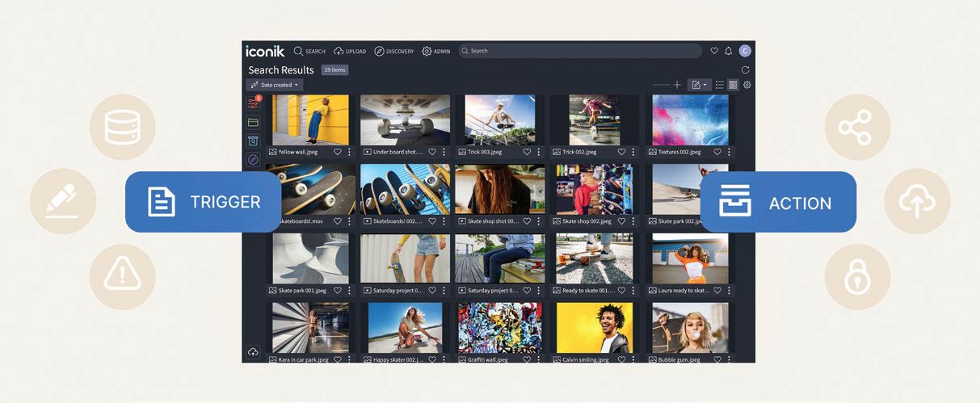Toggle favorite on Laura ready to skate
The height and width of the screenshot is (403, 980).
coord(717,291)
